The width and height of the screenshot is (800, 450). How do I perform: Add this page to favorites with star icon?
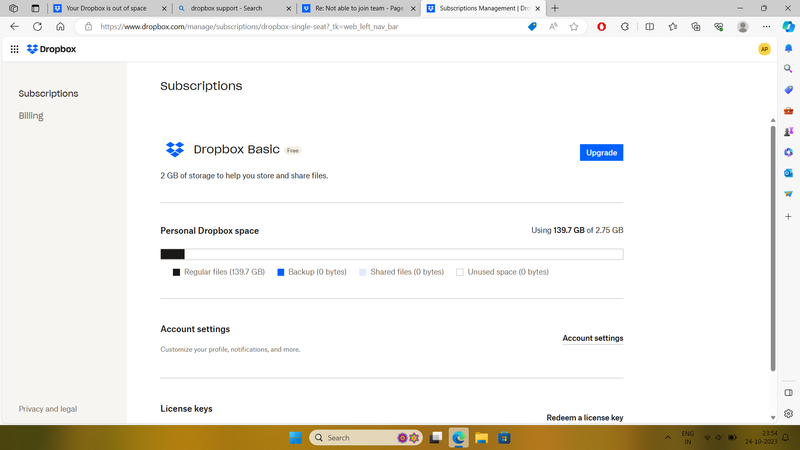574,27
